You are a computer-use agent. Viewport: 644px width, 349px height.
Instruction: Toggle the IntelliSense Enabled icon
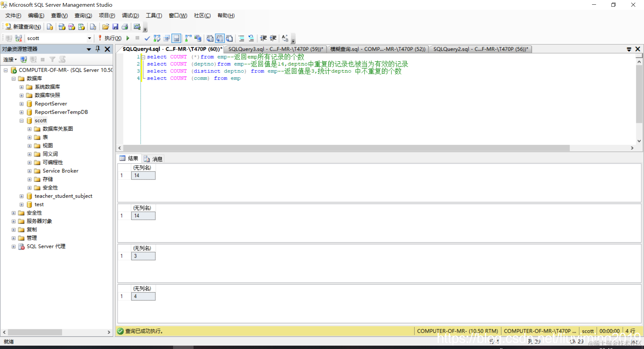(176, 38)
